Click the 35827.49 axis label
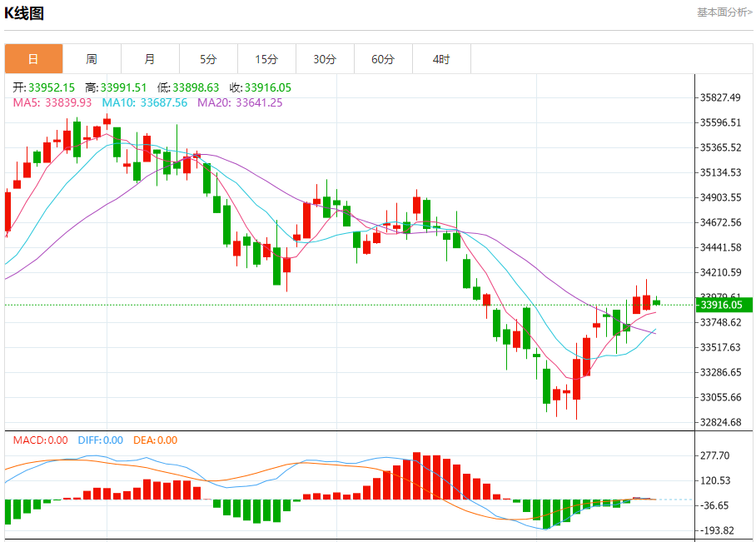The height and width of the screenshot is (542, 756). (720, 97)
